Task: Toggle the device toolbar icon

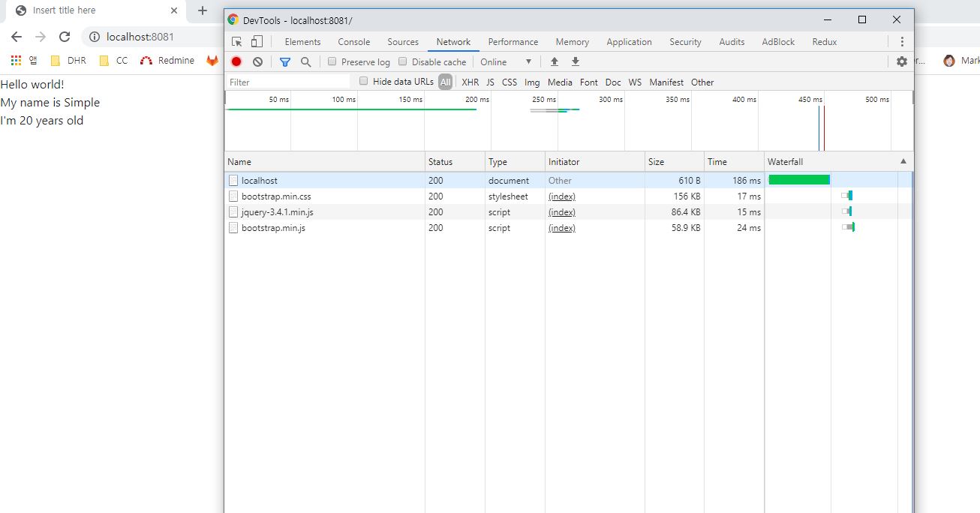Action: click(257, 41)
